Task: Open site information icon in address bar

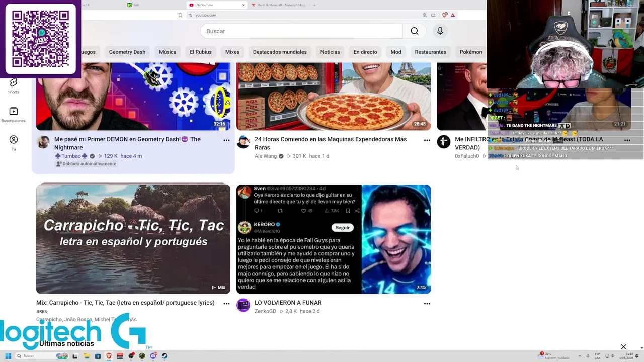Action: 190,15
